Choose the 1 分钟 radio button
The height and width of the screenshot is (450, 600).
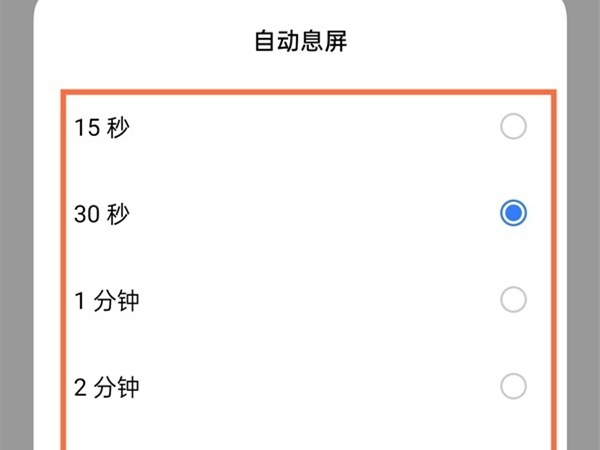(x=513, y=299)
